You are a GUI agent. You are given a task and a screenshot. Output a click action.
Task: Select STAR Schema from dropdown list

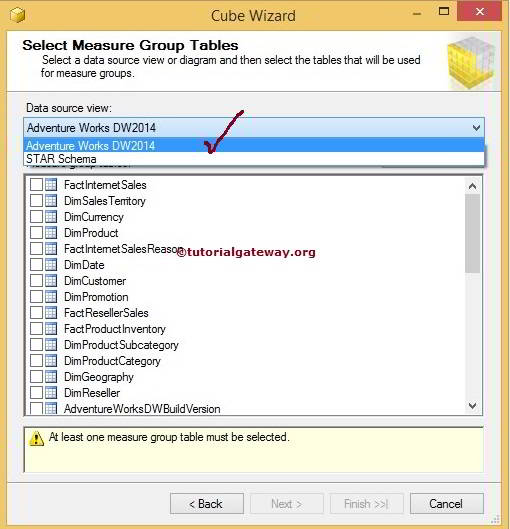tap(254, 159)
